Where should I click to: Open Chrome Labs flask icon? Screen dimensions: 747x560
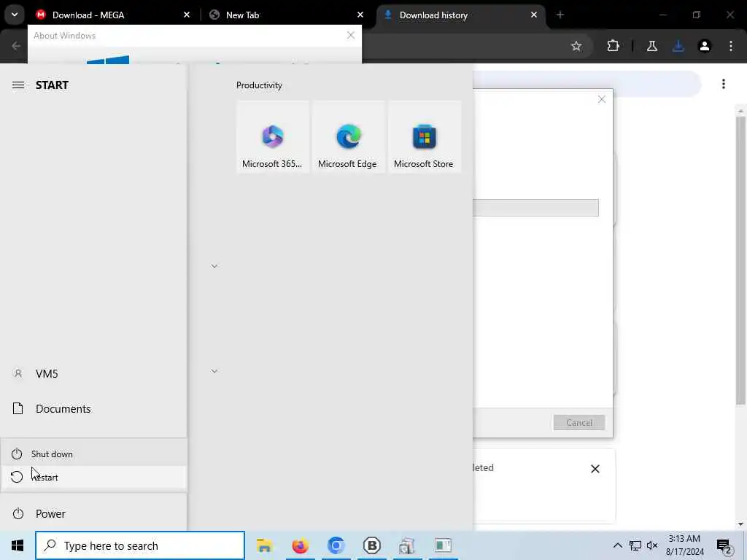[x=652, y=46]
